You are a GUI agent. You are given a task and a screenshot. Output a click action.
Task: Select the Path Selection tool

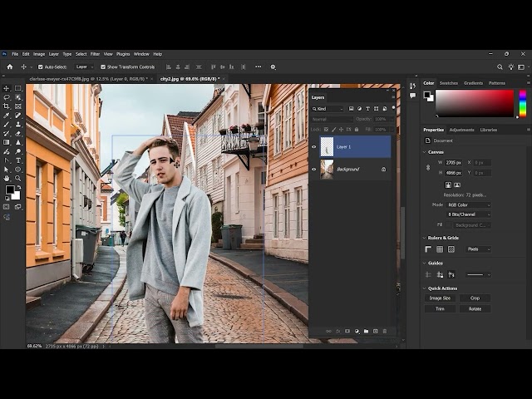pyautogui.click(x=7, y=170)
